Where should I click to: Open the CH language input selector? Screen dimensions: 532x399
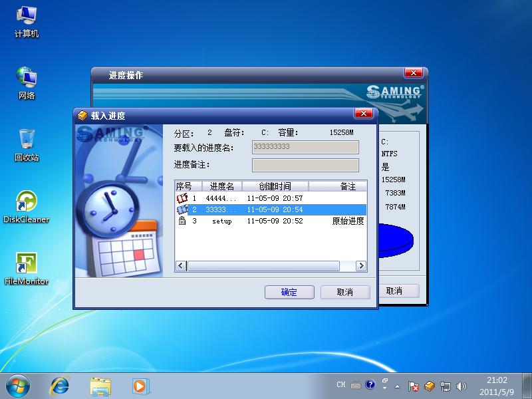click(x=340, y=384)
